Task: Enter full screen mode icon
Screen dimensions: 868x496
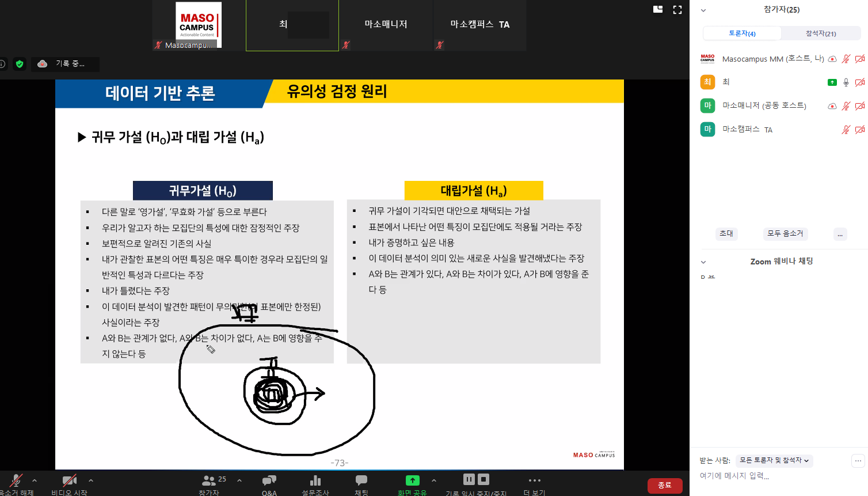Action: click(677, 10)
